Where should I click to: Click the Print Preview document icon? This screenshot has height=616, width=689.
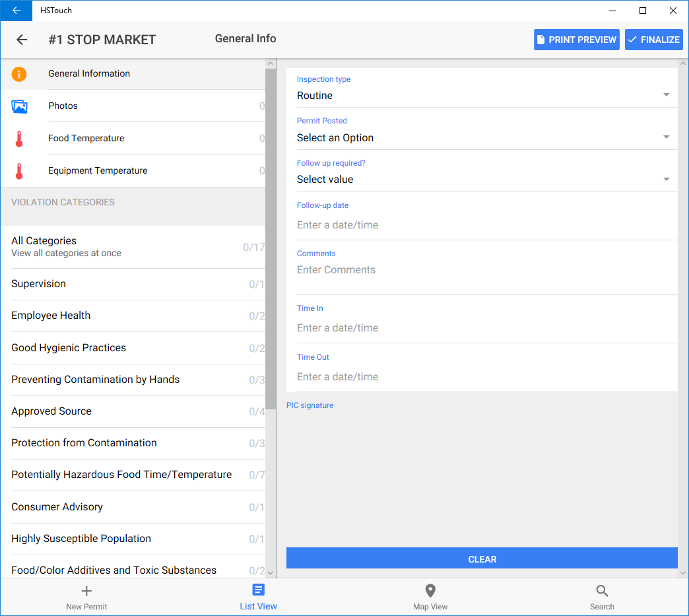click(541, 40)
